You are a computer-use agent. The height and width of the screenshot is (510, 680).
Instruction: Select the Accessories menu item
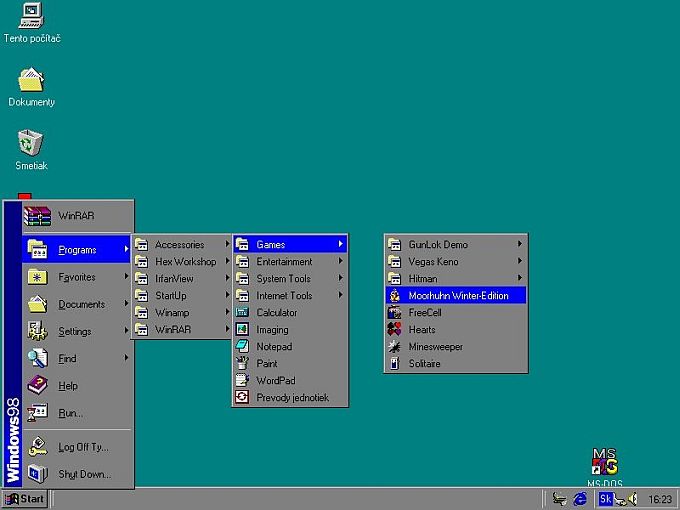click(182, 245)
